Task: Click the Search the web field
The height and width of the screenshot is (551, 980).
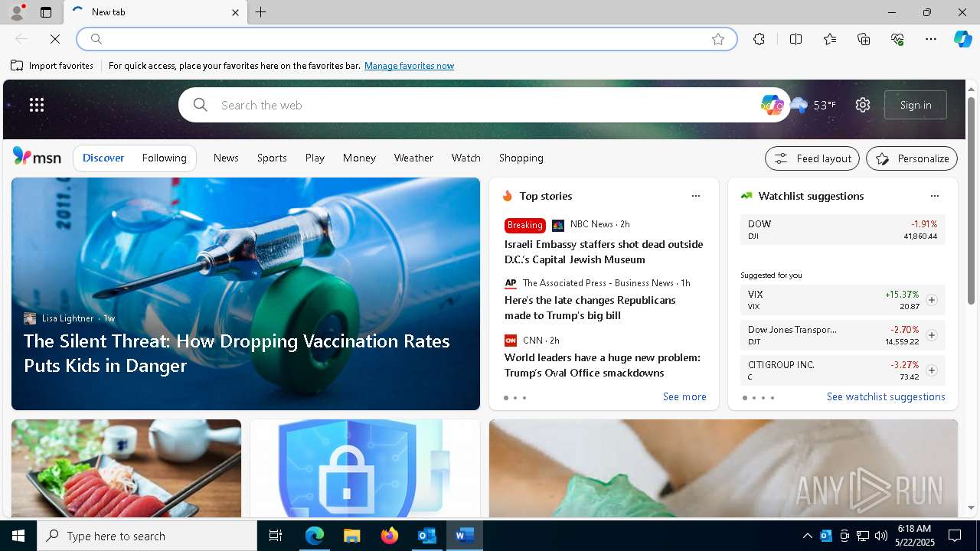Action: click(x=482, y=105)
